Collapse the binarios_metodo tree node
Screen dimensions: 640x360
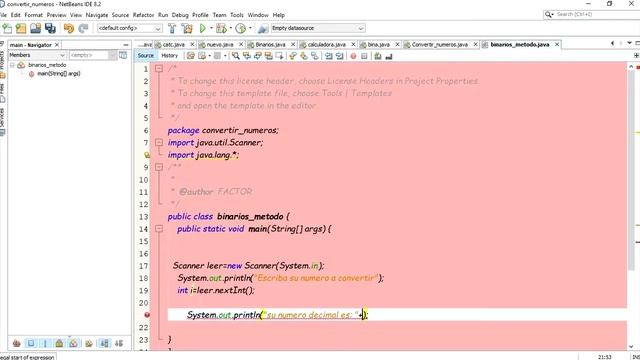(12, 65)
